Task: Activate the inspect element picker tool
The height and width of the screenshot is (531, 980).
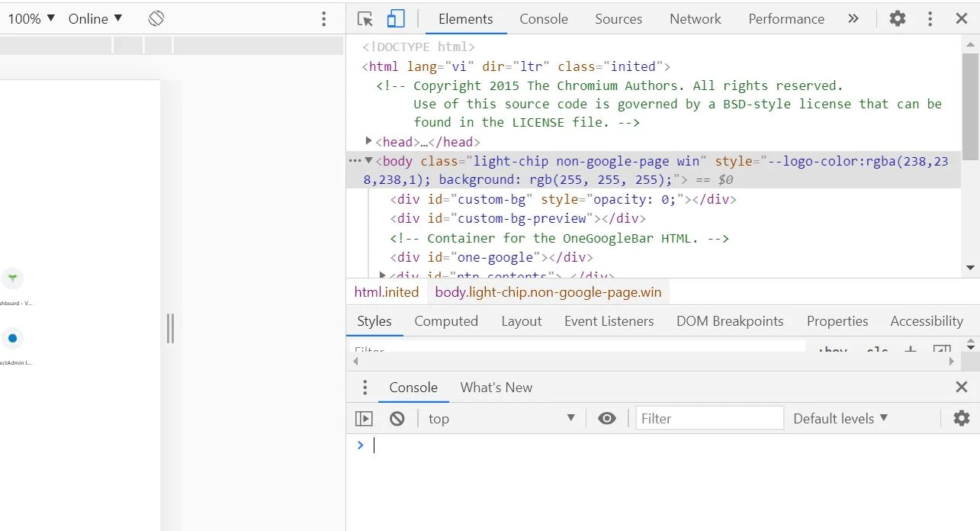Action: [365, 19]
